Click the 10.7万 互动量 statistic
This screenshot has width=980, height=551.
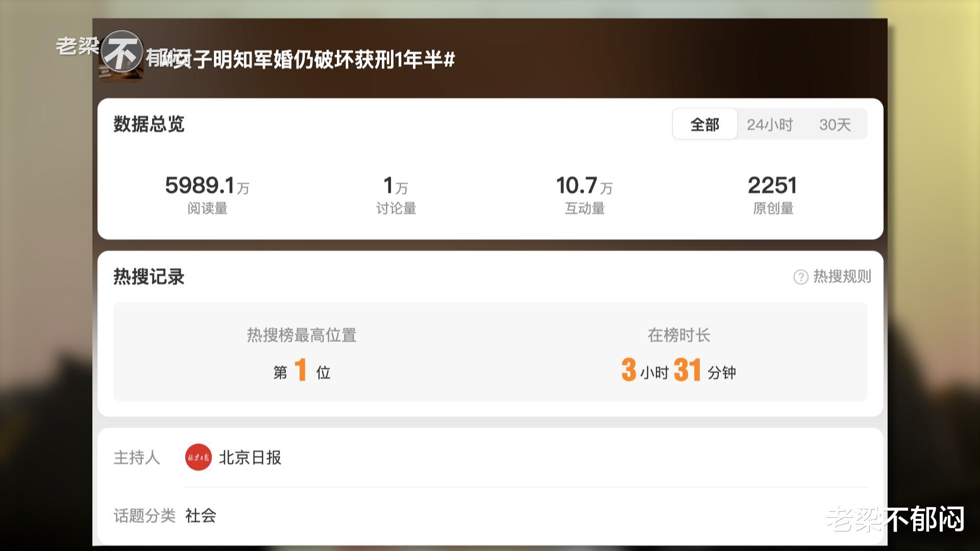coord(584,195)
